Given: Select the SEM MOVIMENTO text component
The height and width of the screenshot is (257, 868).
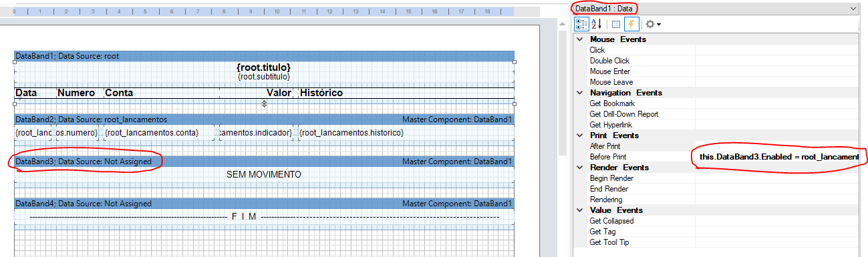Looking at the screenshot, I should point(264,175).
